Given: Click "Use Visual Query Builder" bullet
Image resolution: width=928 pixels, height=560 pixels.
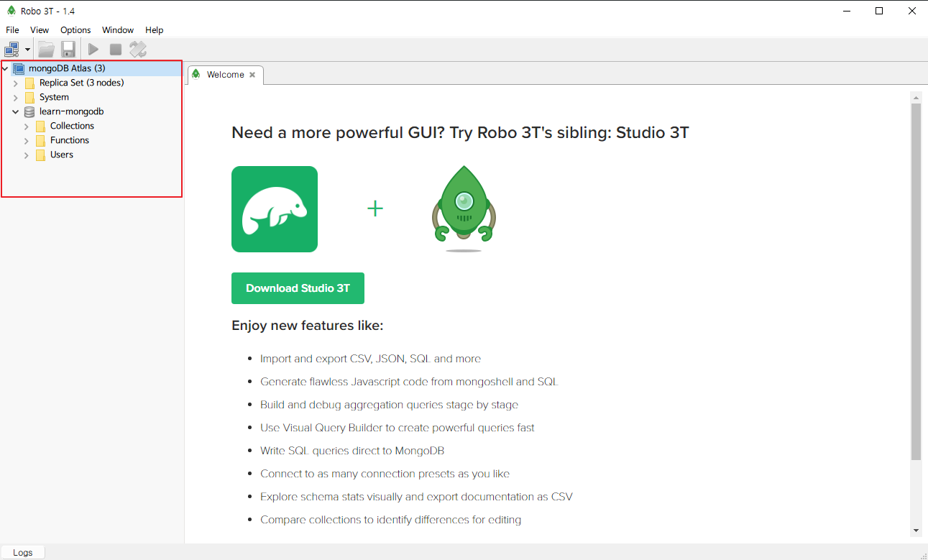Looking at the screenshot, I should (x=398, y=428).
